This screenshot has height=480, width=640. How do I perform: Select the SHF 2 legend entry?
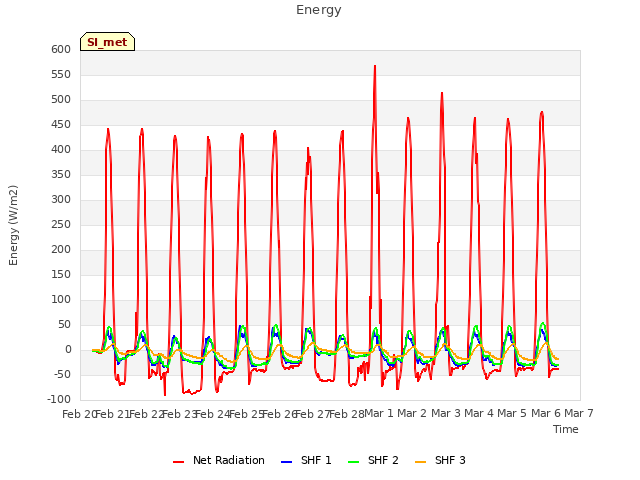pyautogui.click(x=373, y=460)
